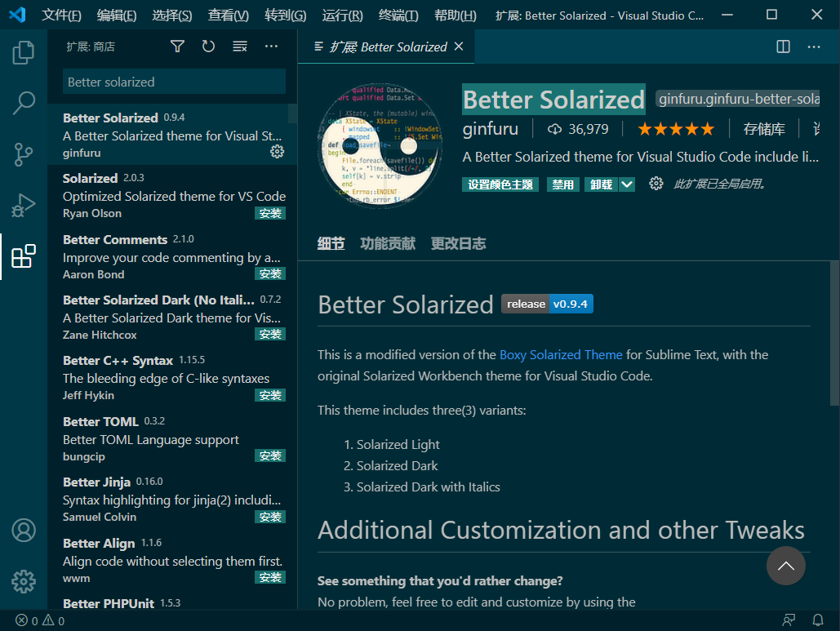Click the 卸载 button
This screenshot has height=631, width=840.
601,184
